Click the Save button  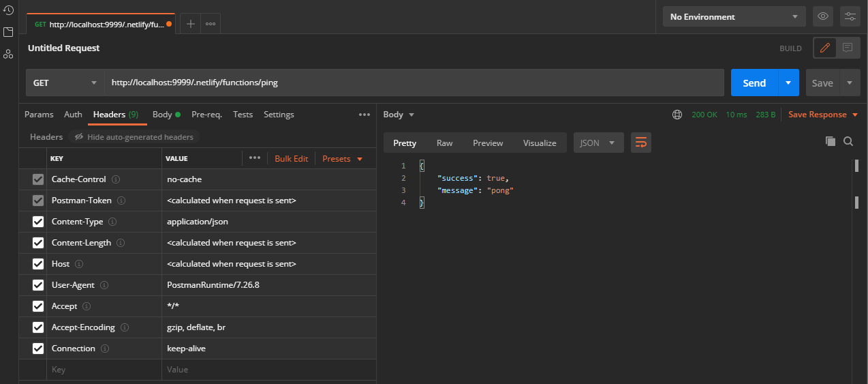tap(822, 83)
